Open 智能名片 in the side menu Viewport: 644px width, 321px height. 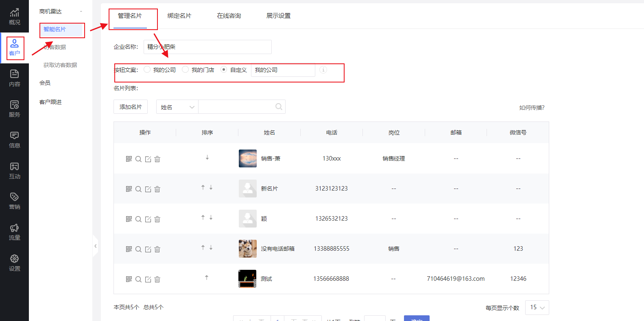pos(55,29)
